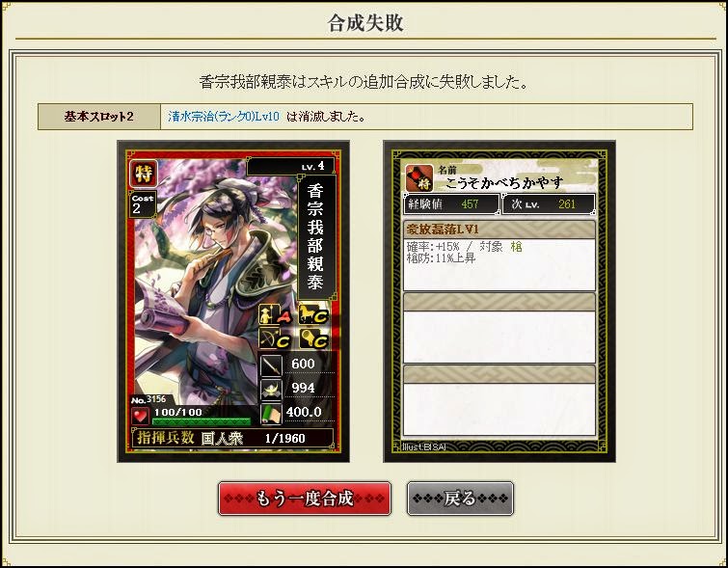Click the 基本スロット2 label cell

99,117
